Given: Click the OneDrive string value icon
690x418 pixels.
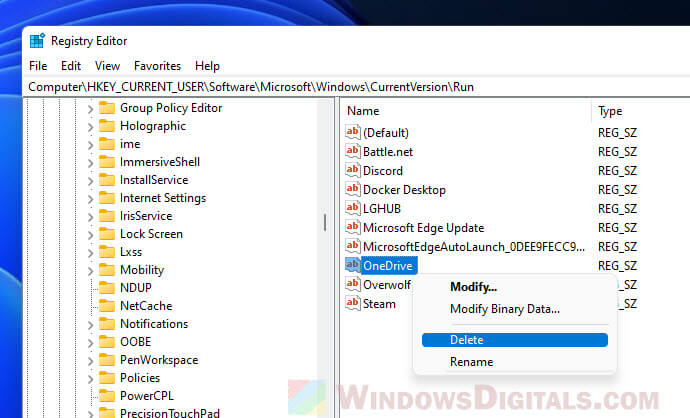Looking at the screenshot, I should 352,265.
